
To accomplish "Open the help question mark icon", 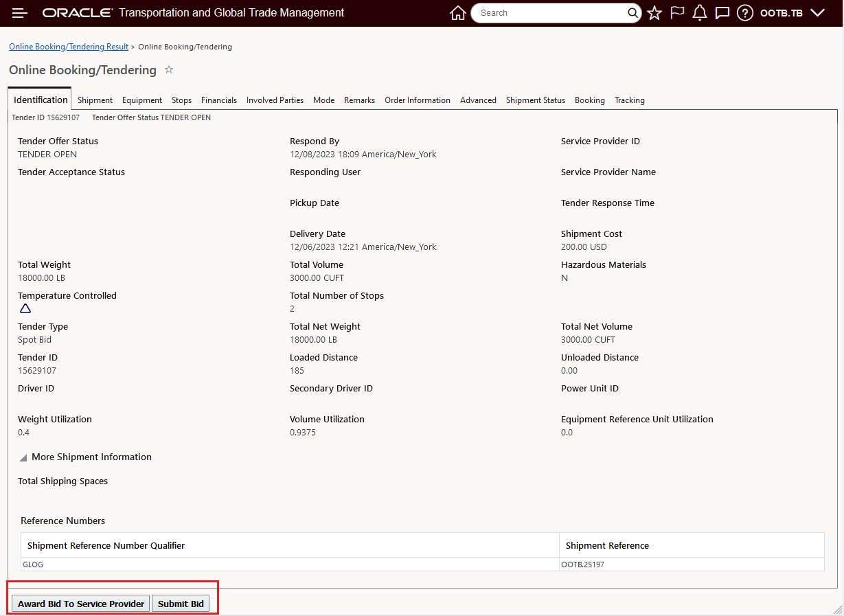I will (745, 13).
